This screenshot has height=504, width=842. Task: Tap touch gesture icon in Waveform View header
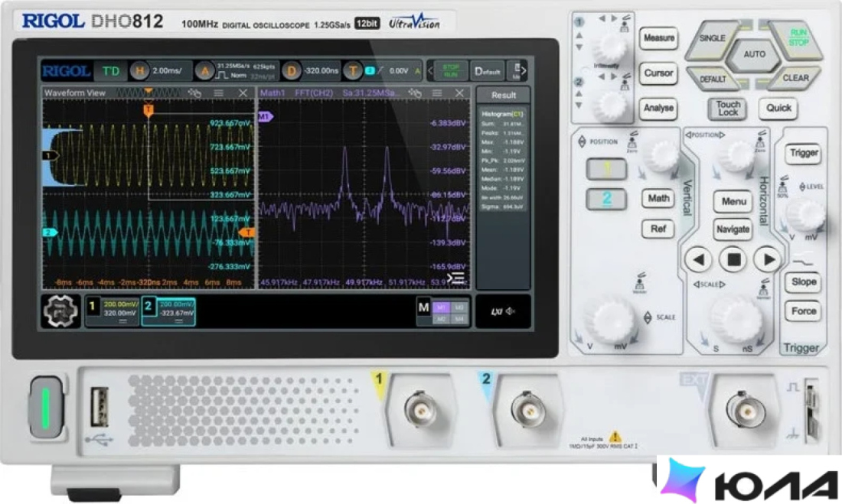click(x=195, y=93)
